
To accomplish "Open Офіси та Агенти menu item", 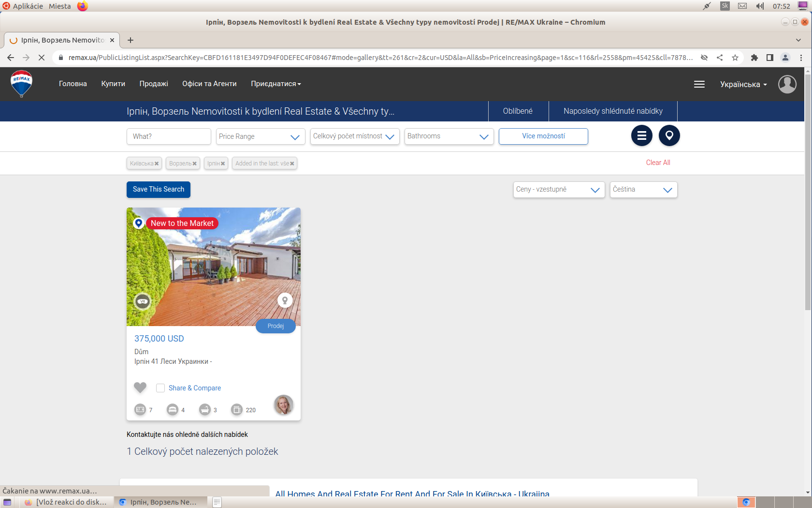I will [x=209, y=84].
